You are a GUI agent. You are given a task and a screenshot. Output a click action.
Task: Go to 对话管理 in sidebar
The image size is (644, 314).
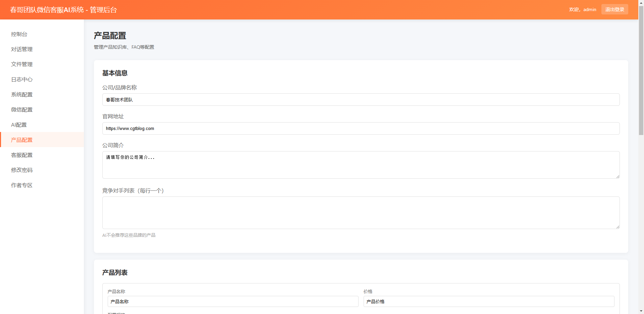tap(22, 49)
